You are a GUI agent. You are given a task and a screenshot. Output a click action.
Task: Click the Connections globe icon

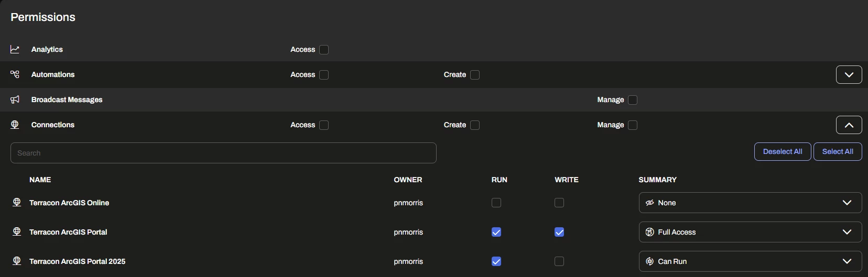coord(15,125)
